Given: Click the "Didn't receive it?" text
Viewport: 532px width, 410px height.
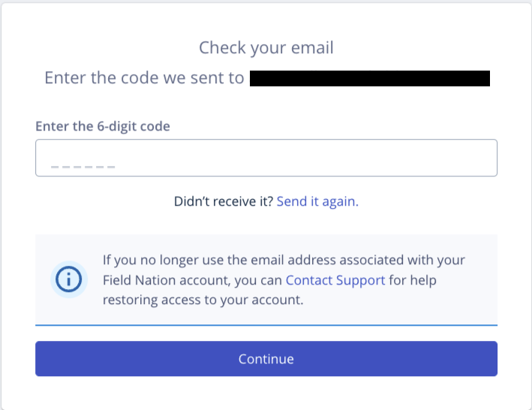Looking at the screenshot, I should tap(223, 201).
